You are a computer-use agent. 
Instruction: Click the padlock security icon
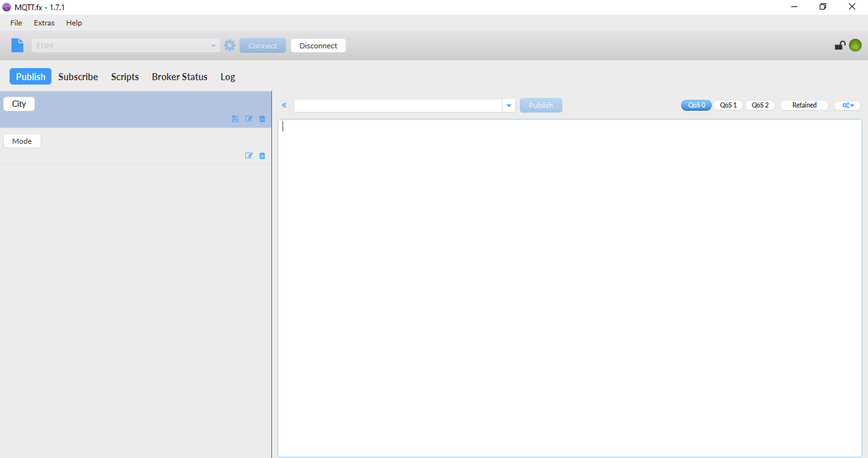point(839,45)
